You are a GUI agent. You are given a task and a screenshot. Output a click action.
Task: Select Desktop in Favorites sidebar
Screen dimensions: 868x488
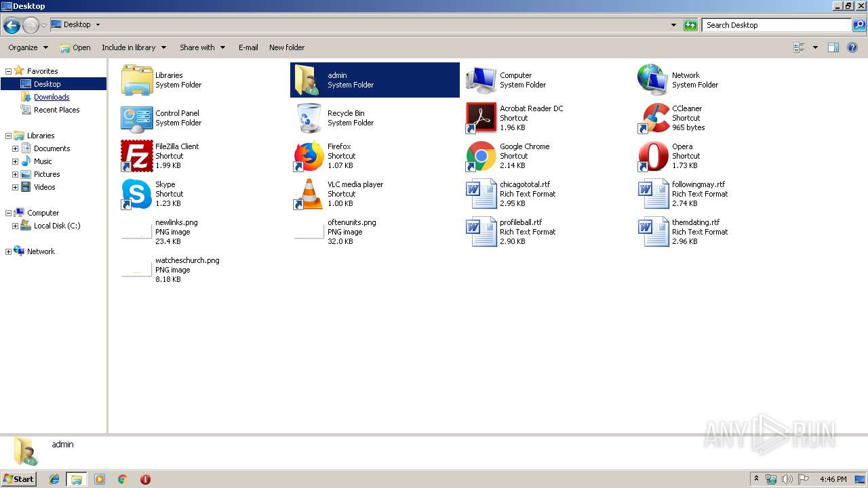pos(54,84)
